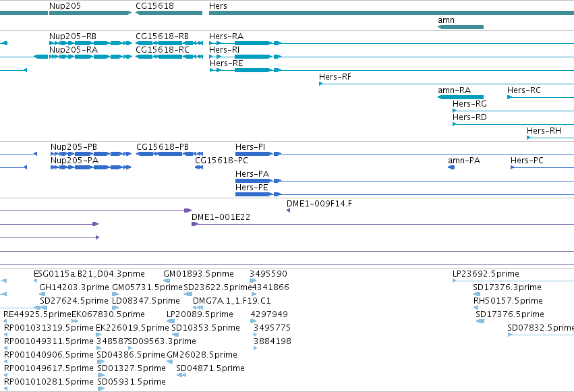Click CG15618-RB transcript label
Screen dimensions: 574x392
[162, 36]
